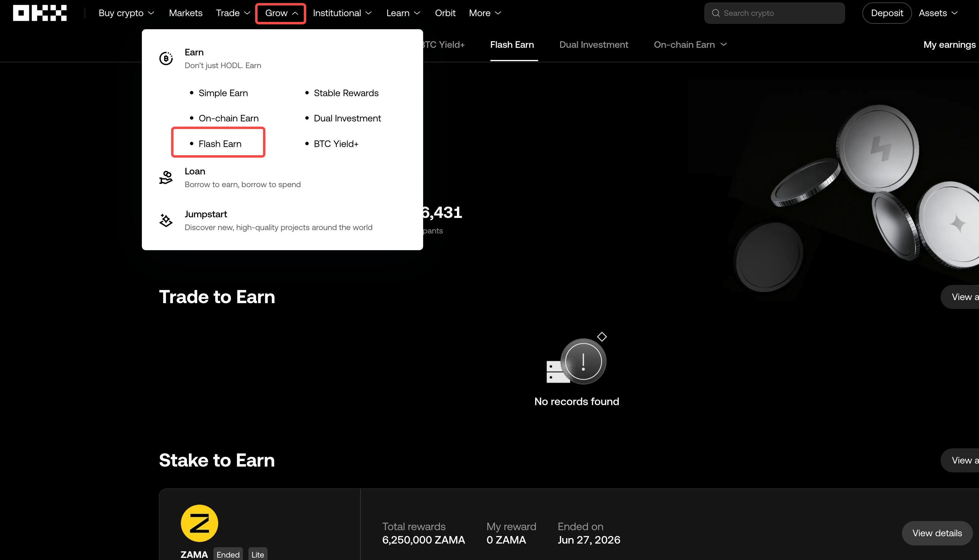Viewport: 979px width, 560px height.
Task: Open the Earn section heading in menu
Action: (x=194, y=52)
